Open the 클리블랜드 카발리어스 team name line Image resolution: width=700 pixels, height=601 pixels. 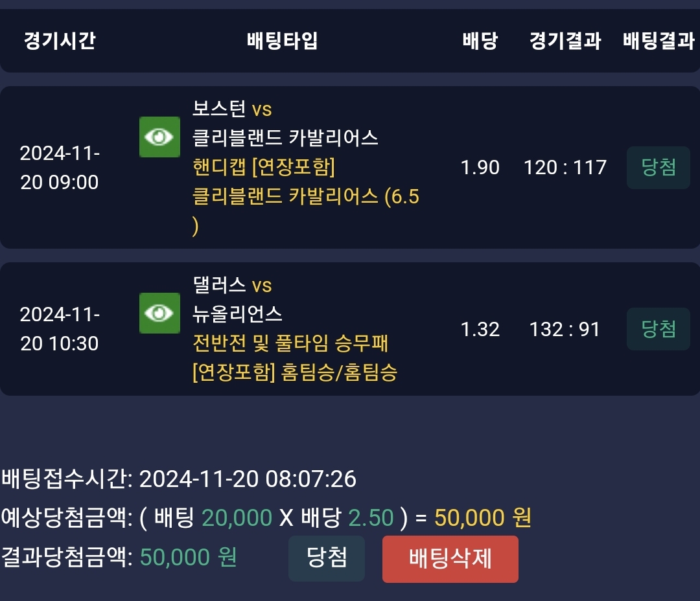285,138
